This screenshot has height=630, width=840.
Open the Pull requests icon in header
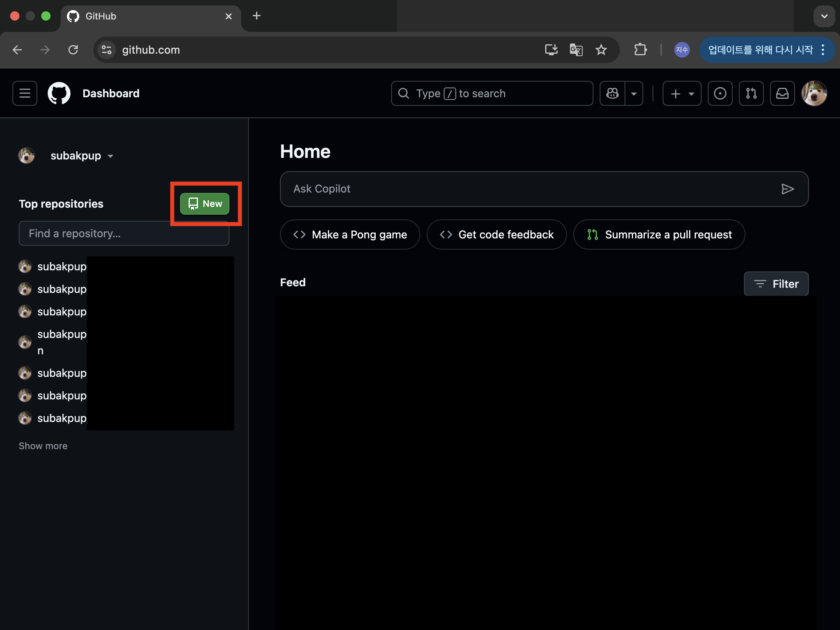[751, 93]
